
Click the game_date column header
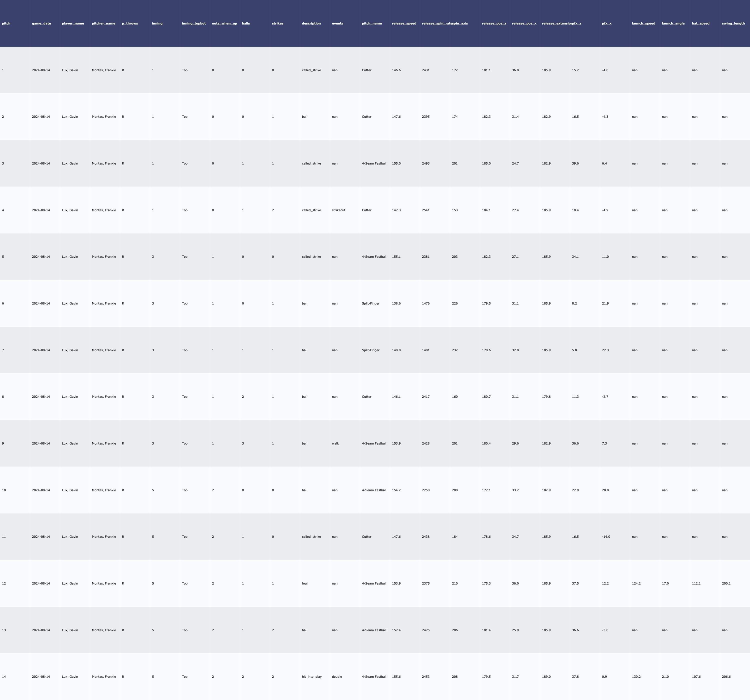41,23
